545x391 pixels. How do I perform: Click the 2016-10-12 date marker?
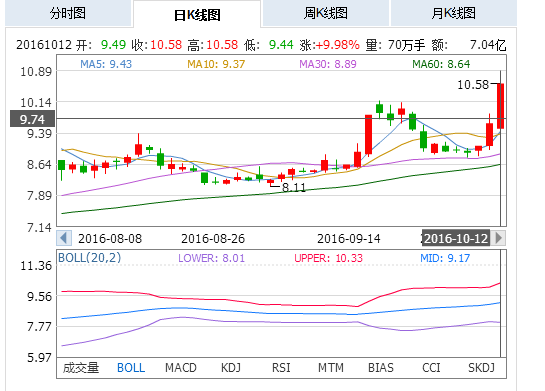click(456, 238)
